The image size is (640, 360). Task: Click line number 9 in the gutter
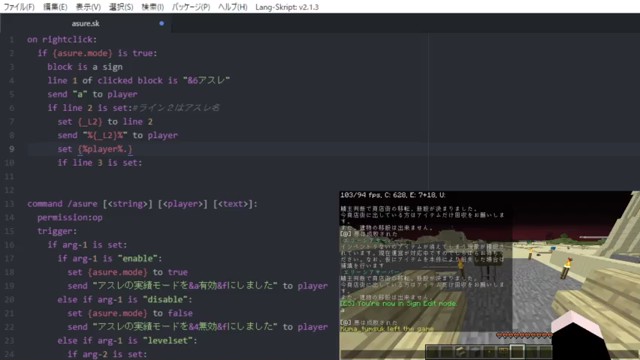point(11,149)
